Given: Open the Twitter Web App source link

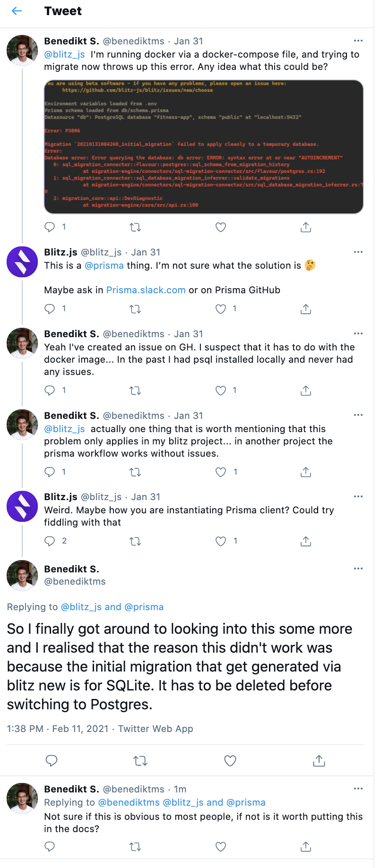Looking at the screenshot, I should click(x=156, y=729).
